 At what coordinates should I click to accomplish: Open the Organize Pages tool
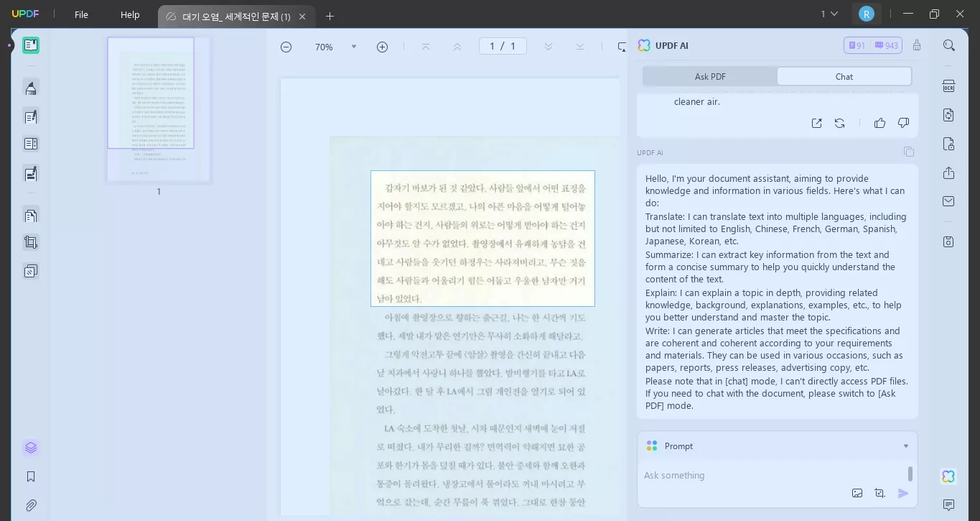click(31, 144)
